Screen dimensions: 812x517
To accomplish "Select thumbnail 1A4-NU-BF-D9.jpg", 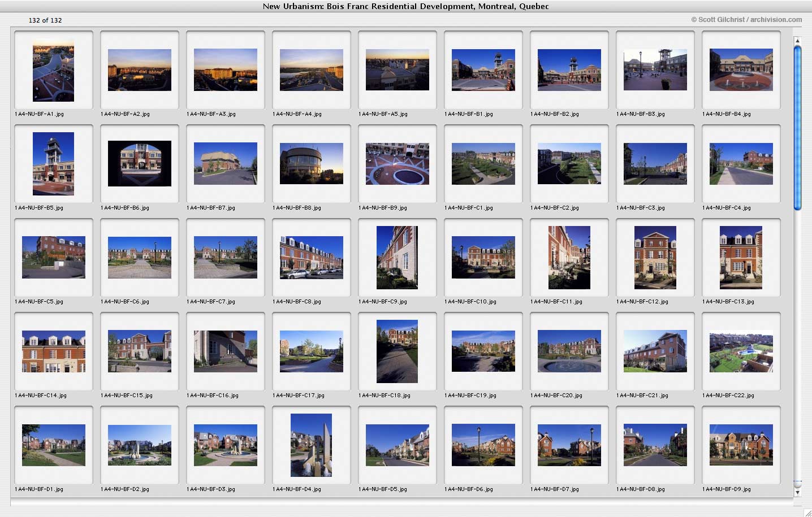I will (741, 445).
